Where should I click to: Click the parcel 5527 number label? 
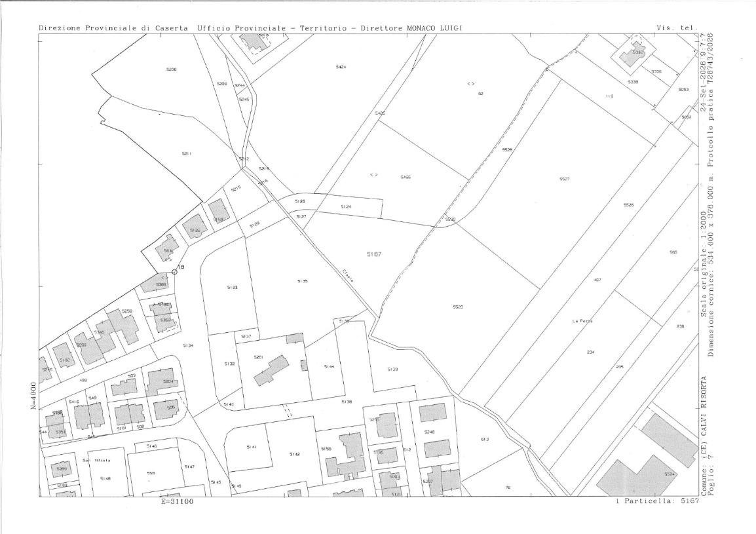click(565, 179)
